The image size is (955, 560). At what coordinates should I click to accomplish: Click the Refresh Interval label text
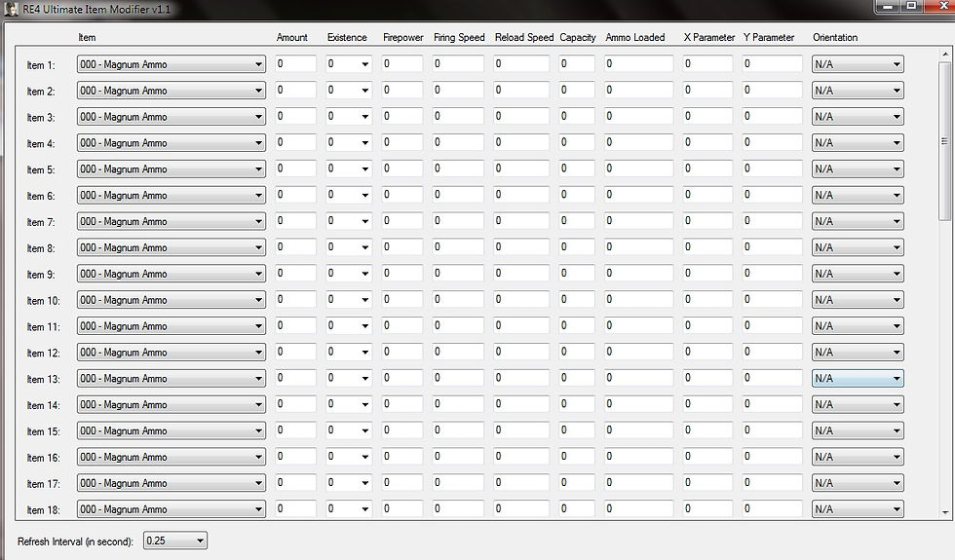[76, 541]
